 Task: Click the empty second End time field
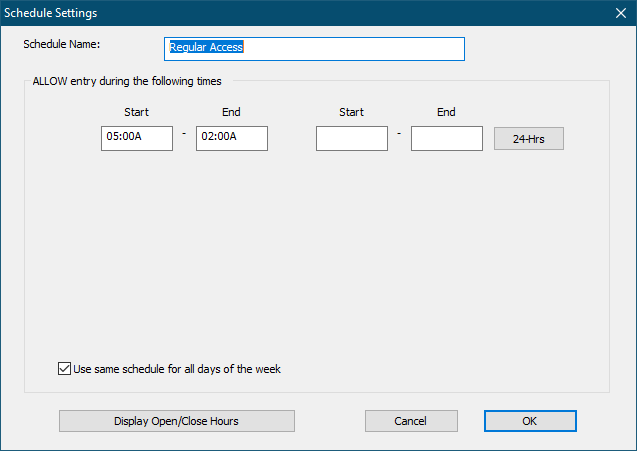click(447, 138)
